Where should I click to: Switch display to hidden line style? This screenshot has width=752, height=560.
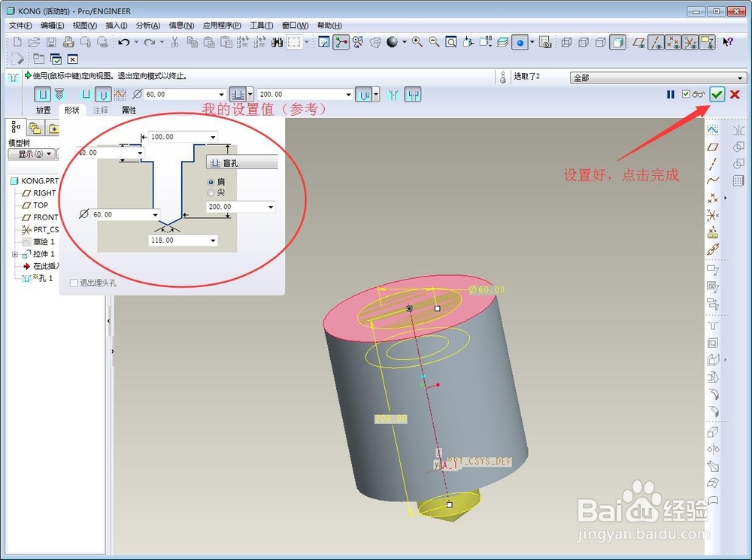(584, 42)
